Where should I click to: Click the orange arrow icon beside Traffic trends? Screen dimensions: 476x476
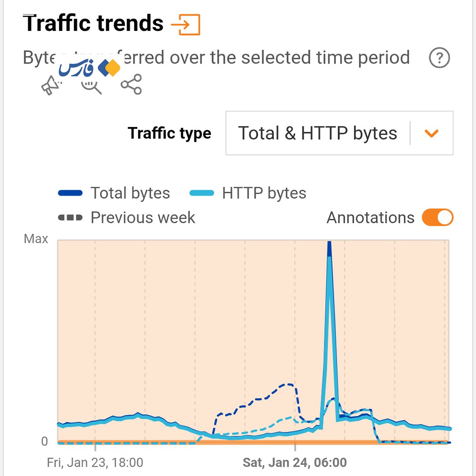tap(186, 25)
